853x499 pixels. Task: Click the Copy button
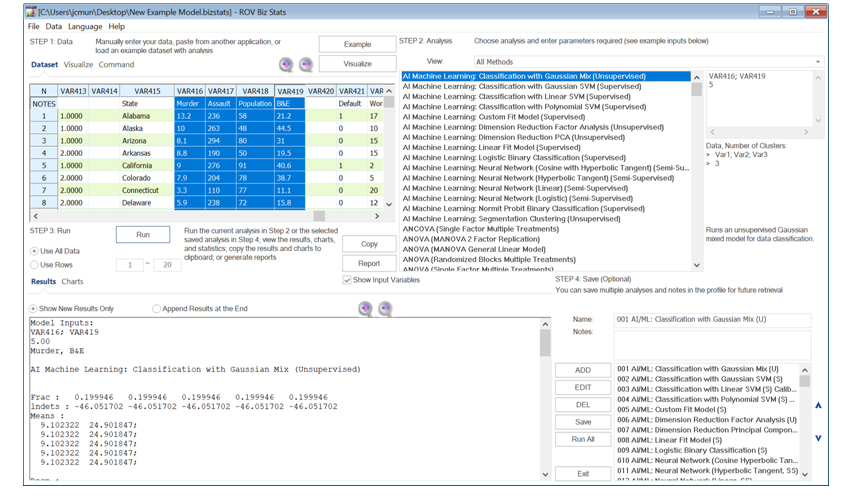click(369, 244)
